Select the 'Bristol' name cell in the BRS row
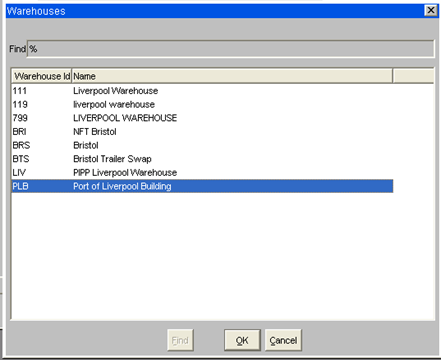442x361 pixels. point(86,145)
